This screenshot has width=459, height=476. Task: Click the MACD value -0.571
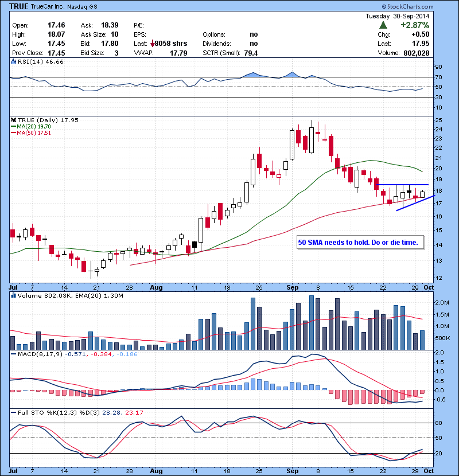[75, 354]
